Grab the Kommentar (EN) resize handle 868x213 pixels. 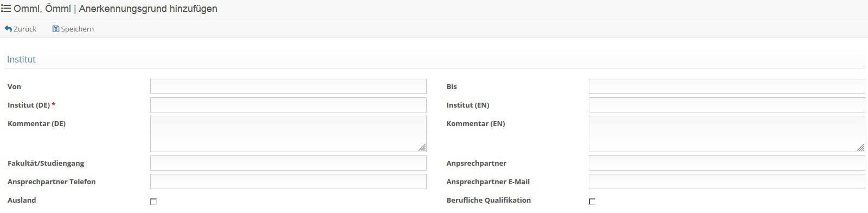pyautogui.click(x=861, y=148)
